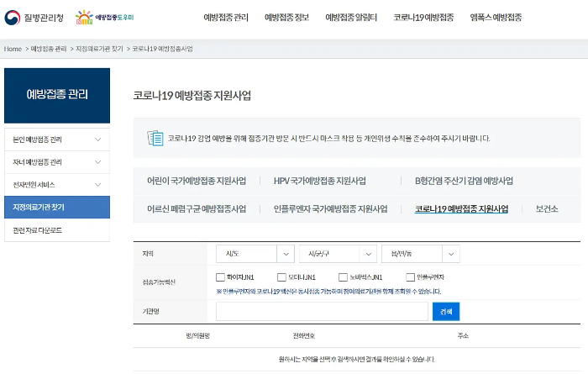Open 예방접종 정보 top menu
The height and width of the screenshot is (374, 588).
(x=287, y=18)
